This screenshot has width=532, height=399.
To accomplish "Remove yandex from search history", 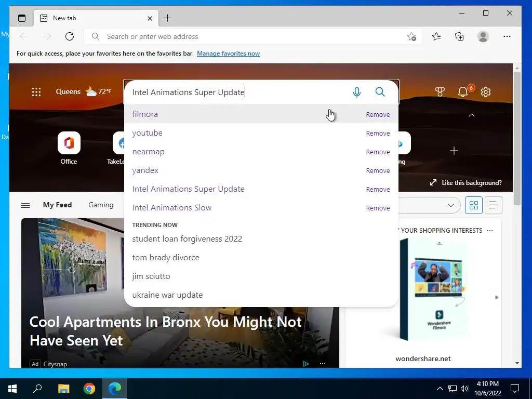I will click(378, 170).
